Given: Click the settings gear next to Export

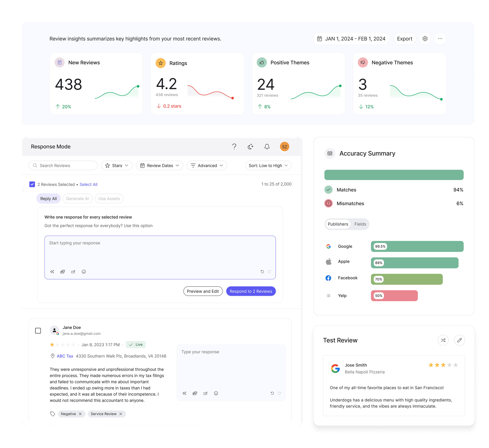Looking at the screenshot, I should tap(425, 39).
